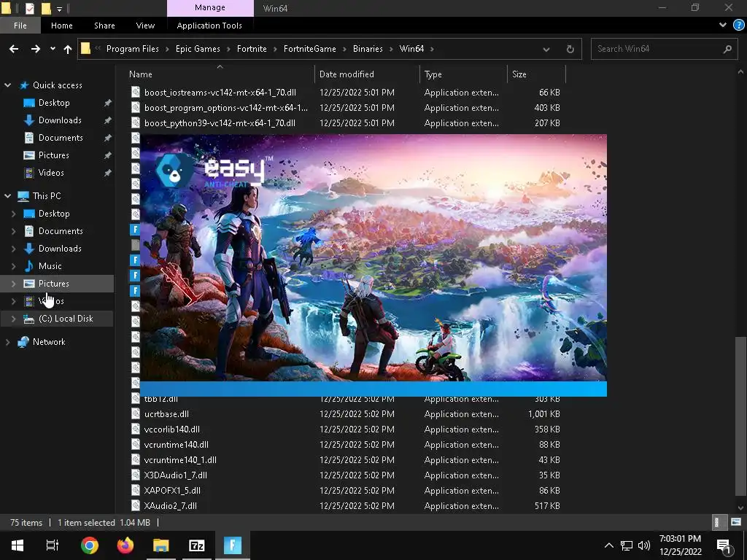Screen dimensions: 747x560
Task: Select boost_iostreams-vc142-mt-x64-1_70.dll file
Action: [x=220, y=93]
